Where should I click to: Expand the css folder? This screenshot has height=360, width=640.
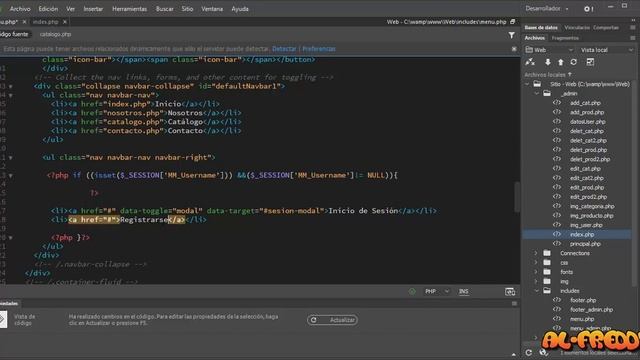[x=536, y=262]
